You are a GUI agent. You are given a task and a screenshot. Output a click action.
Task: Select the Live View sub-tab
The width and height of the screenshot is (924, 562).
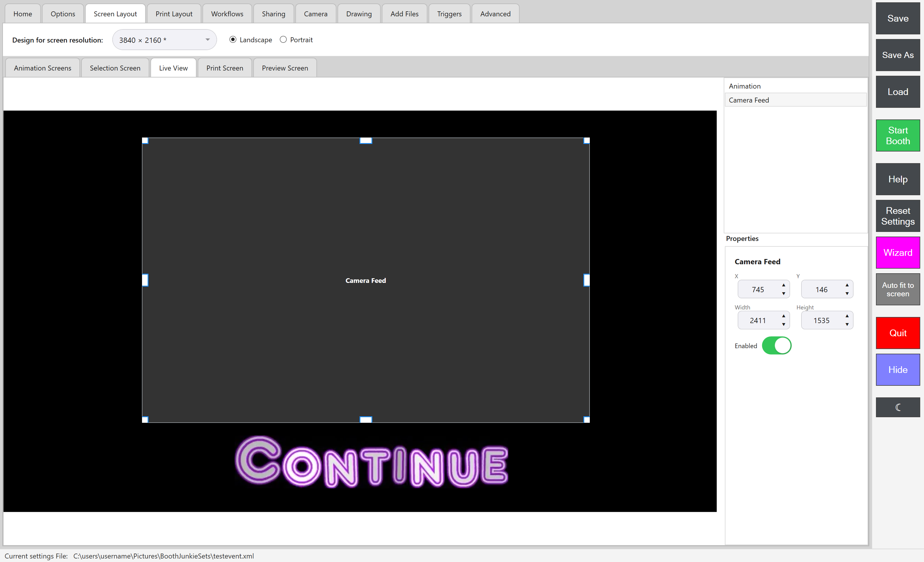173,68
